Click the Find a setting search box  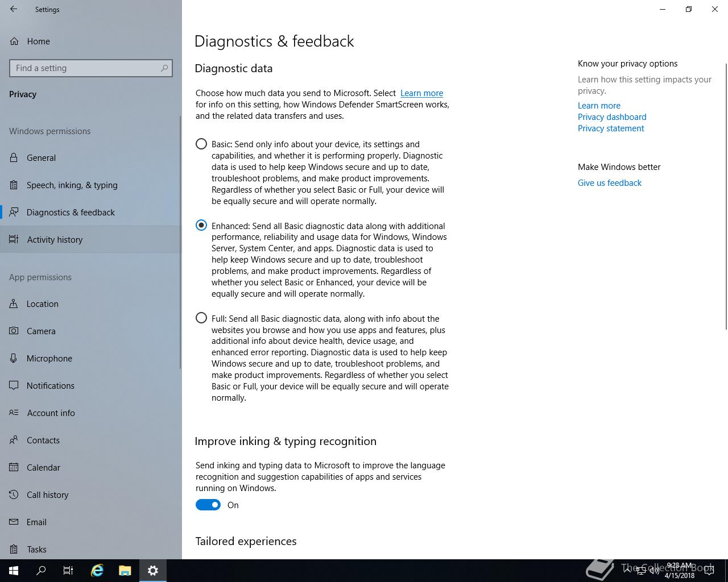coord(91,68)
